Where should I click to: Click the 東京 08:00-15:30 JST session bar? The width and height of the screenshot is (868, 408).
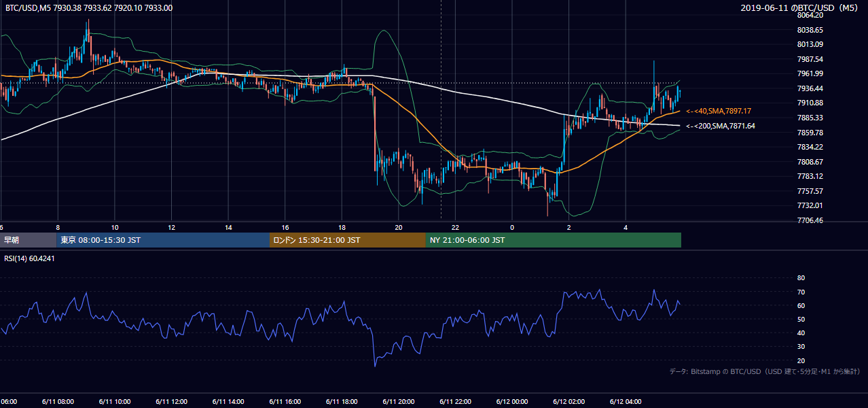(x=163, y=240)
